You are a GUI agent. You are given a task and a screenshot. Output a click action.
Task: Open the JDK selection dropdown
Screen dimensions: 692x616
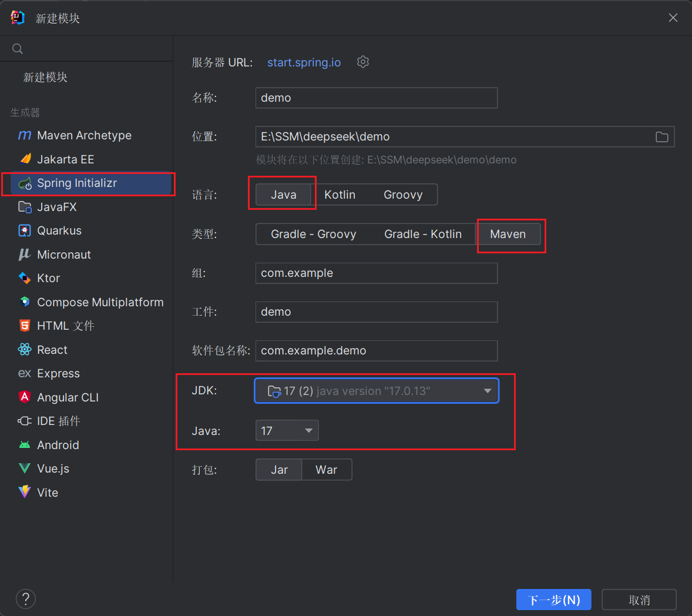377,391
